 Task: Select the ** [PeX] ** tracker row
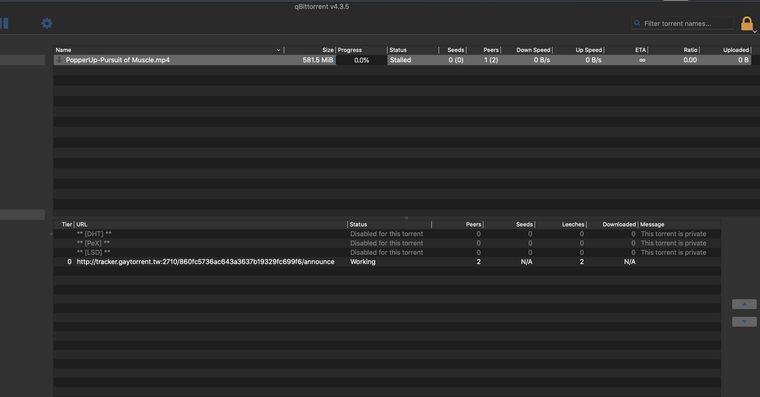(x=387, y=243)
